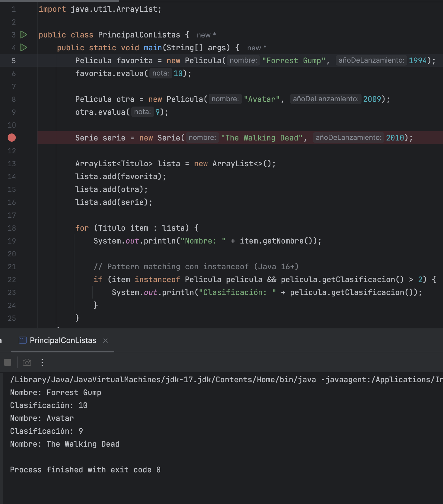Click console output 'Clasificación: 9'
443x504 pixels.
click(x=47, y=431)
